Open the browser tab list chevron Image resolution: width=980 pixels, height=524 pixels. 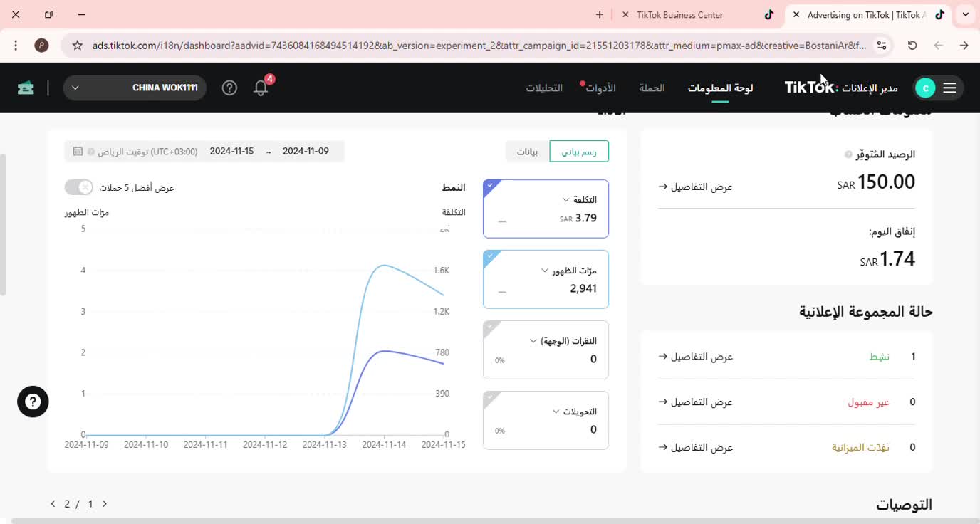click(966, 14)
